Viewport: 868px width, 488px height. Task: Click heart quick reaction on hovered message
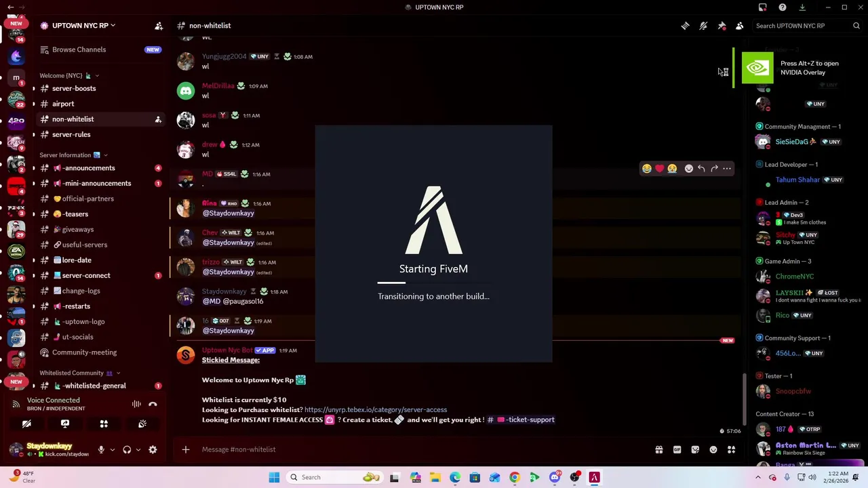(659, 169)
